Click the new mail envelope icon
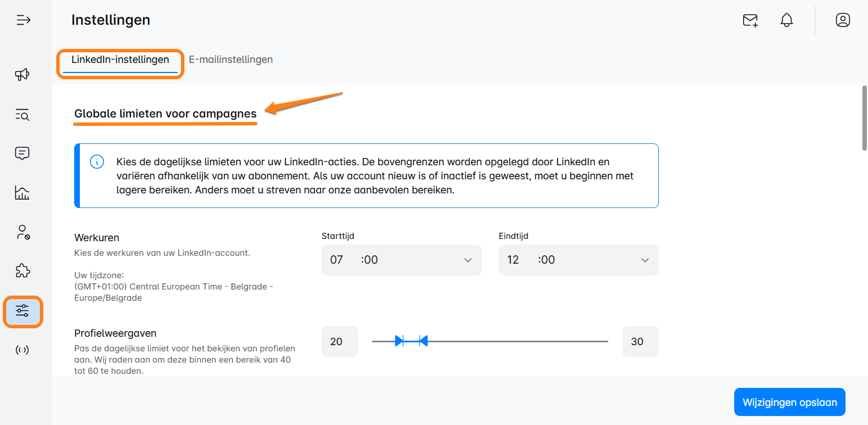Screen dimensions: 868x425 [x=751, y=21]
